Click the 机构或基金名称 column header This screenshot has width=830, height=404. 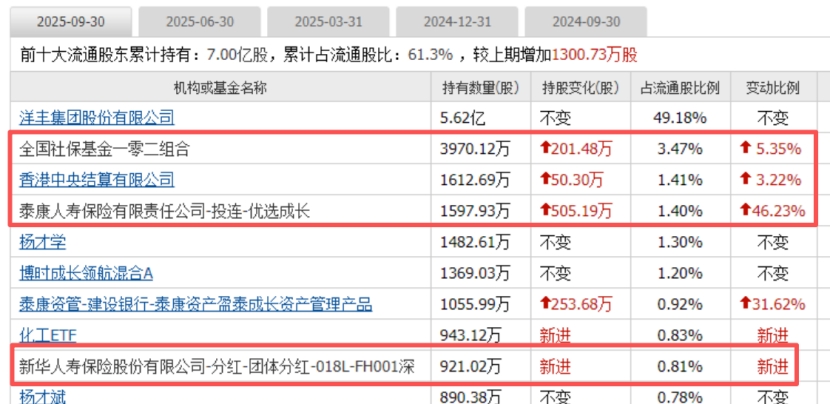pyautogui.click(x=220, y=87)
